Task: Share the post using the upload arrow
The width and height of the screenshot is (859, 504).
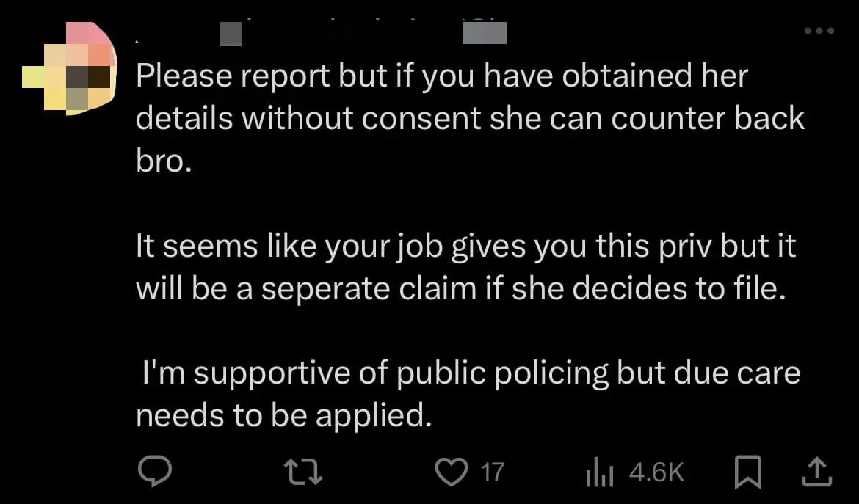Action: click(x=819, y=472)
